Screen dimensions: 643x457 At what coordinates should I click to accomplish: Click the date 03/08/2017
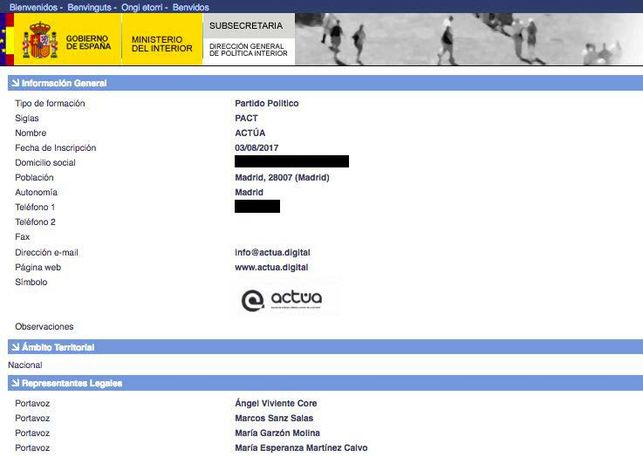(x=256, y=148)
